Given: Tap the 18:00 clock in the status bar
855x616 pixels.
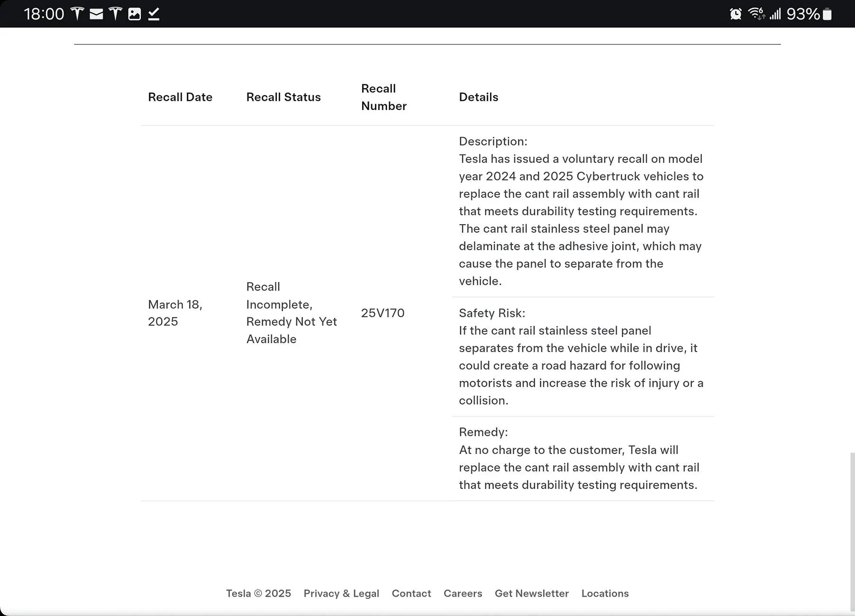Looking at the screenshot, I should [44, 14].
